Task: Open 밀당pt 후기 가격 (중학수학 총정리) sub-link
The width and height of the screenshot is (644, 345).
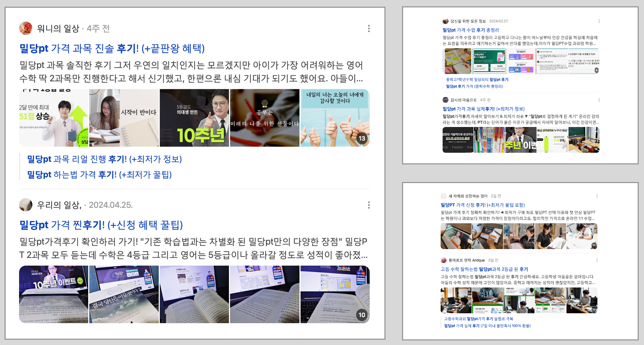Action: (x=474, y=86)
